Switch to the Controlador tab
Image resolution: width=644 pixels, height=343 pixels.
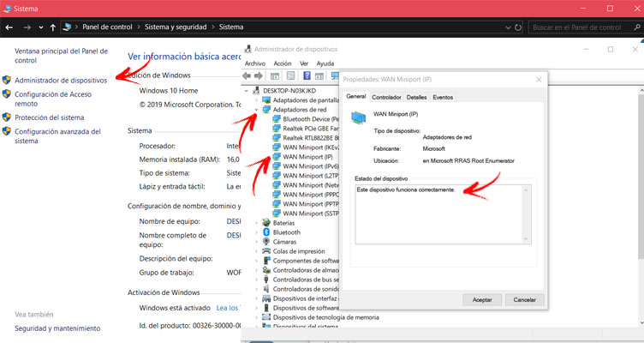(386, 97)
